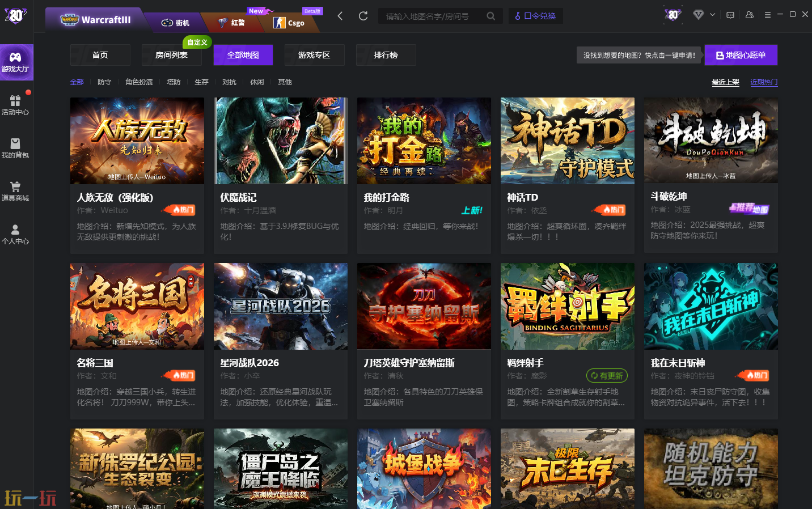This screenshot has width=812, height=509.
Task: Click the 伏魔战记 title text
Action: 239,197
